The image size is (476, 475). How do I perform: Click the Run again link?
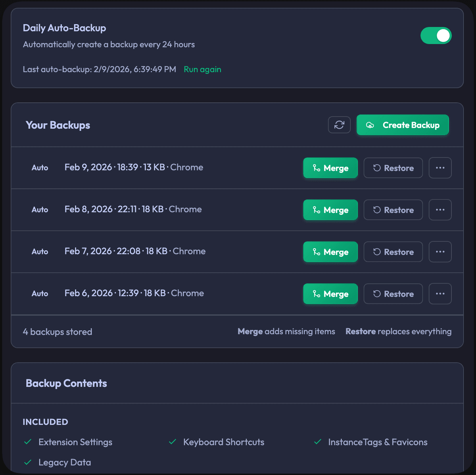[x=202, y=69]
